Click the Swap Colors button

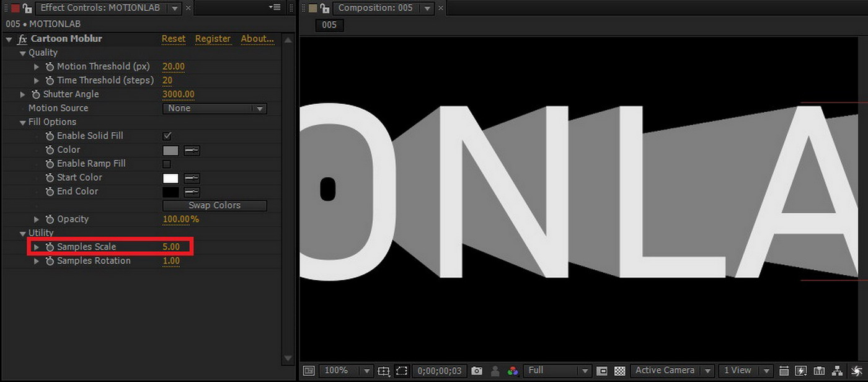pyautogui.click(x=215, y=205)
